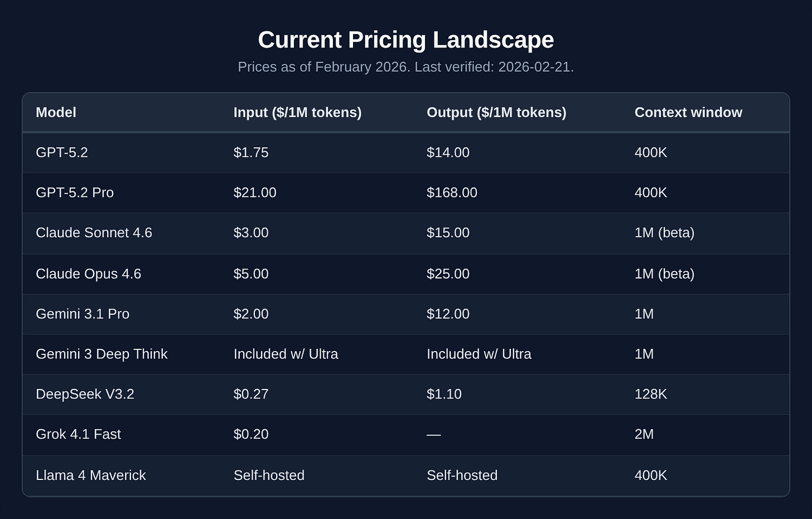The width and height of the screenshot is (812, 519).
Task: Click the $168.00 output price
Action: pos(452,193)
